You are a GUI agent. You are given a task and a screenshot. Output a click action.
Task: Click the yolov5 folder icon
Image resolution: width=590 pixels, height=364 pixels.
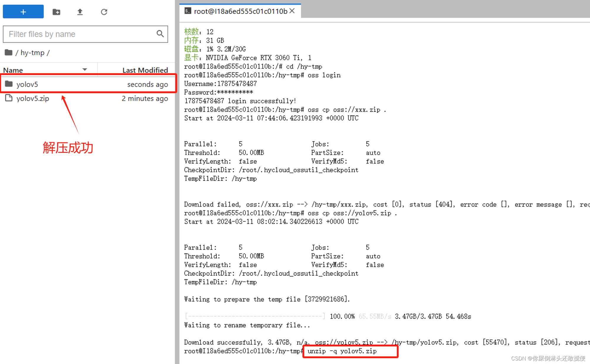pyautogui.click(x=9, y=84)
